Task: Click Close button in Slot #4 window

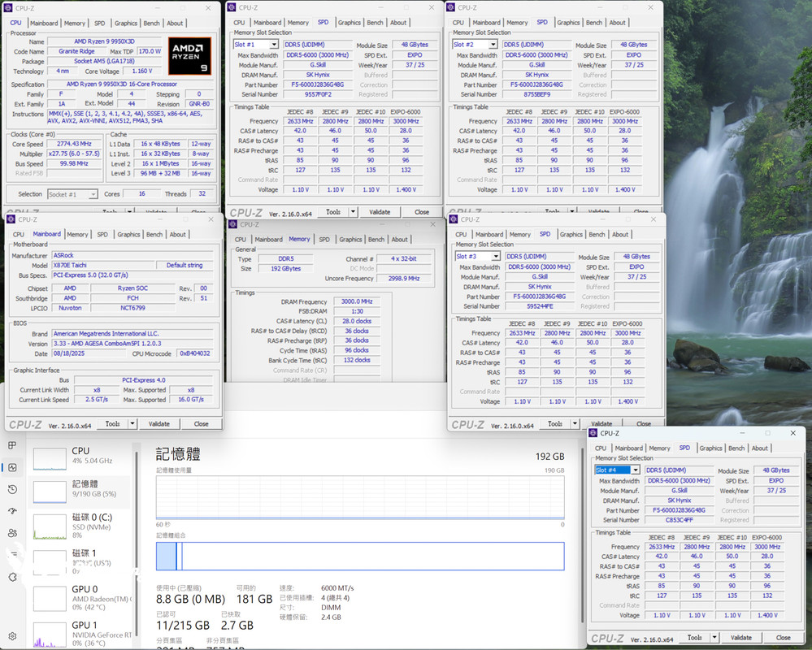Action: tap(783, 638)
